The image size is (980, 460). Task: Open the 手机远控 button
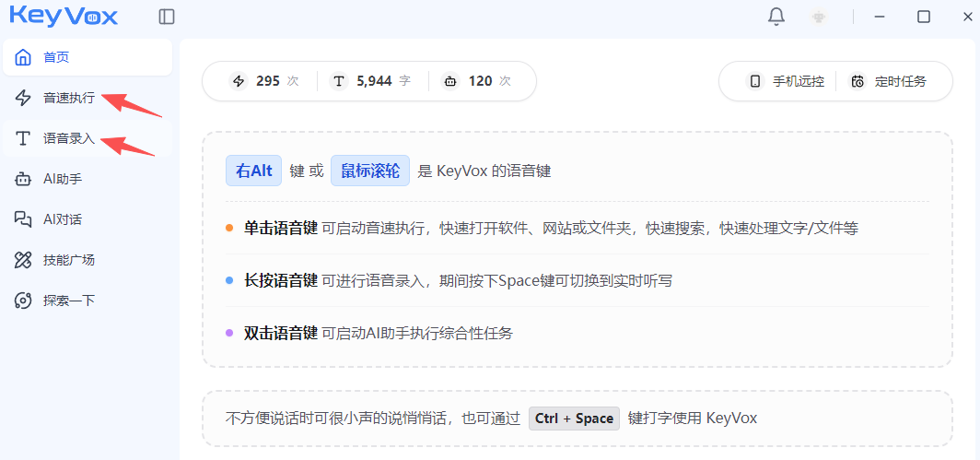[785, 81]
